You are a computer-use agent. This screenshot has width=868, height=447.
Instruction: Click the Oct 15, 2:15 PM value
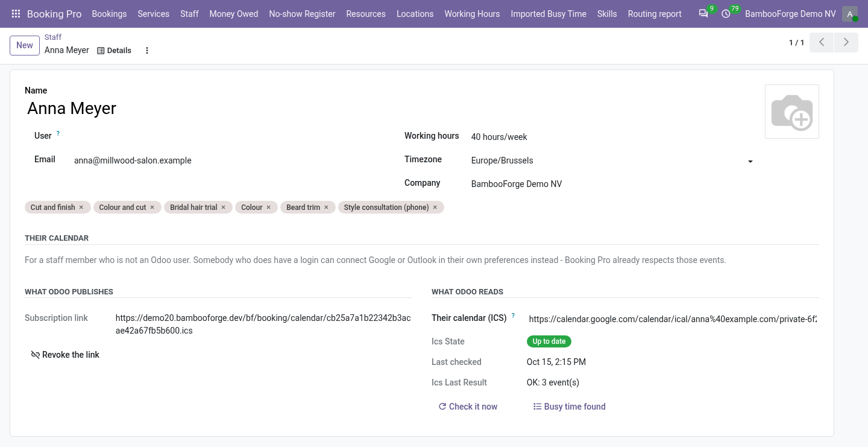[556, 362]
